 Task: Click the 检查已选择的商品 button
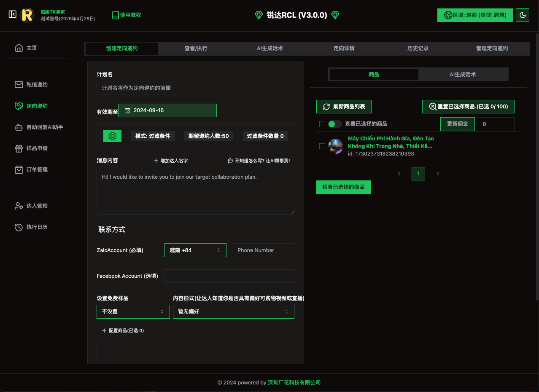pyautogui.click(x=343, y=187)
